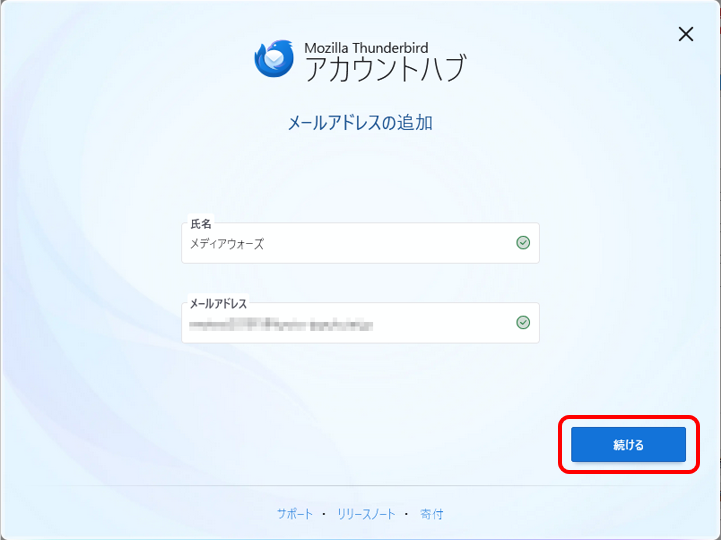Click the 続ける button
Image resolution: width=721 pixels, height=540 pixels.
[x=628, y=444]
